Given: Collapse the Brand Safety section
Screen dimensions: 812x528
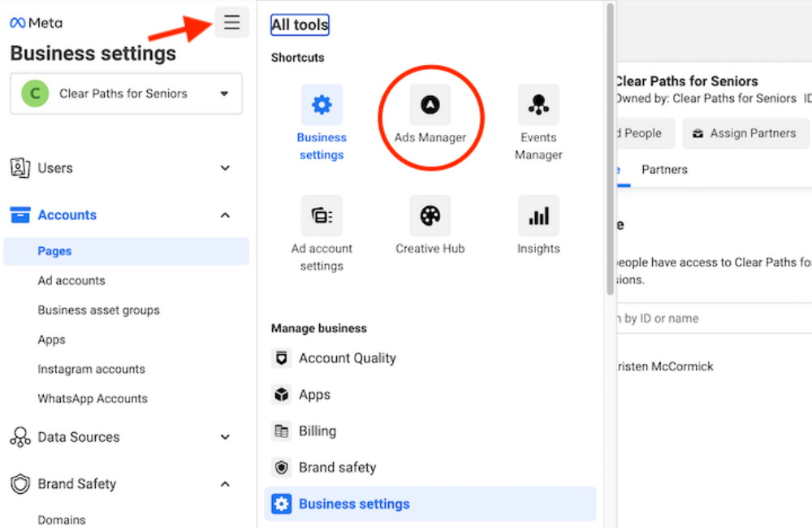Looking at the screenshot, I should point(225,484).
